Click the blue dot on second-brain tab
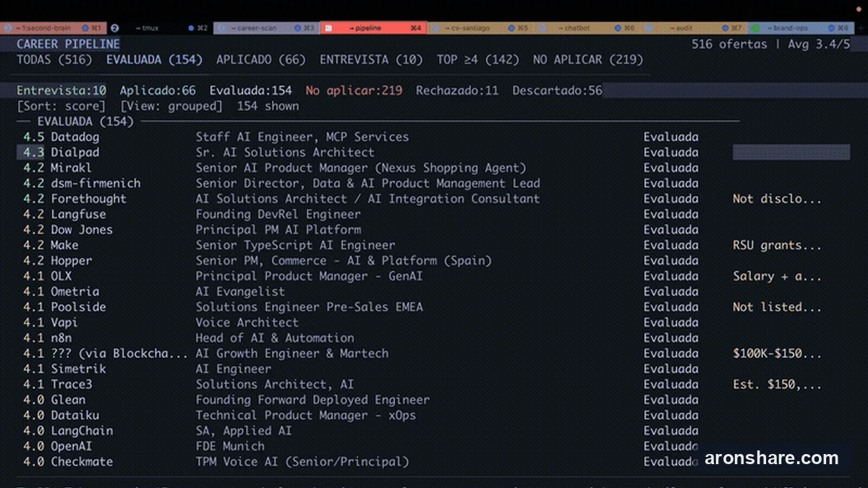The width and height of the screenshot is (868, 488). (x=85, y=28)
